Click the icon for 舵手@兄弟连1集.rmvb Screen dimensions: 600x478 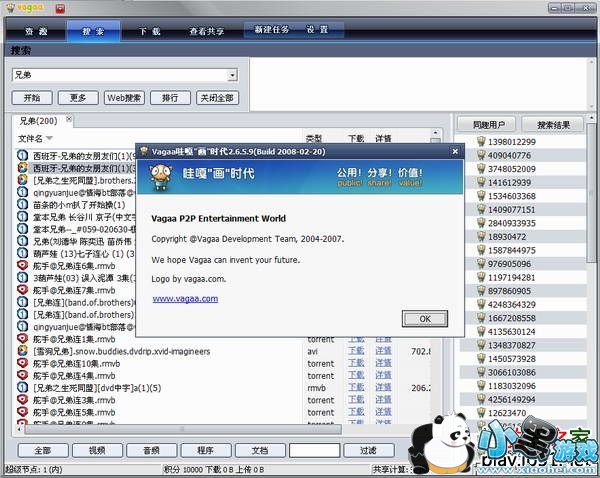pos(23,339)
